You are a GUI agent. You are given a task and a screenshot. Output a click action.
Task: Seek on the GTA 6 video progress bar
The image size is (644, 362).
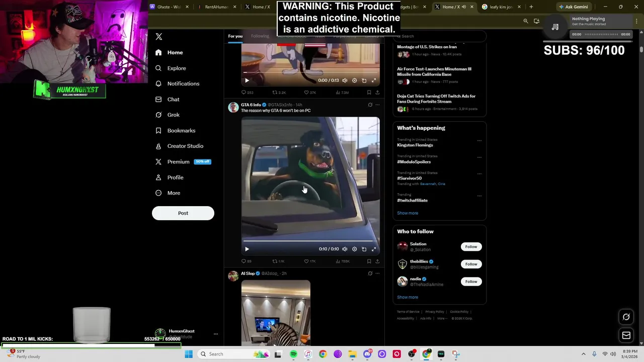tap(310, 241)
